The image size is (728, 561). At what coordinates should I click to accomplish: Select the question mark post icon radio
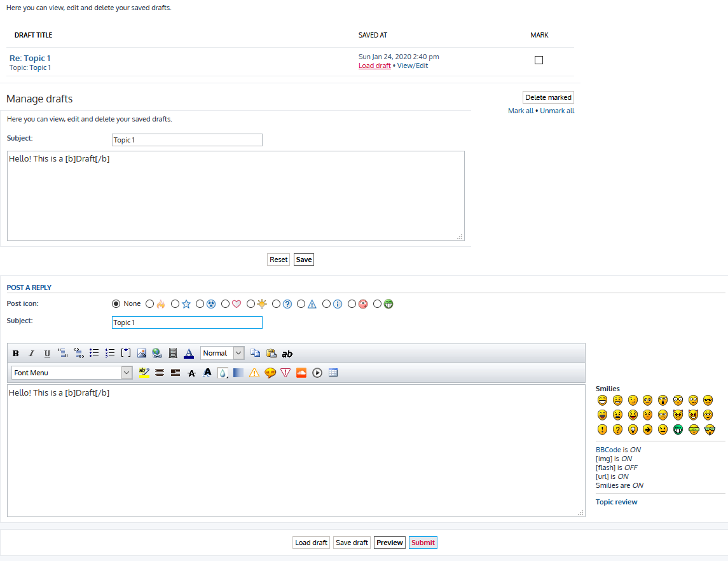pos(276,304)
